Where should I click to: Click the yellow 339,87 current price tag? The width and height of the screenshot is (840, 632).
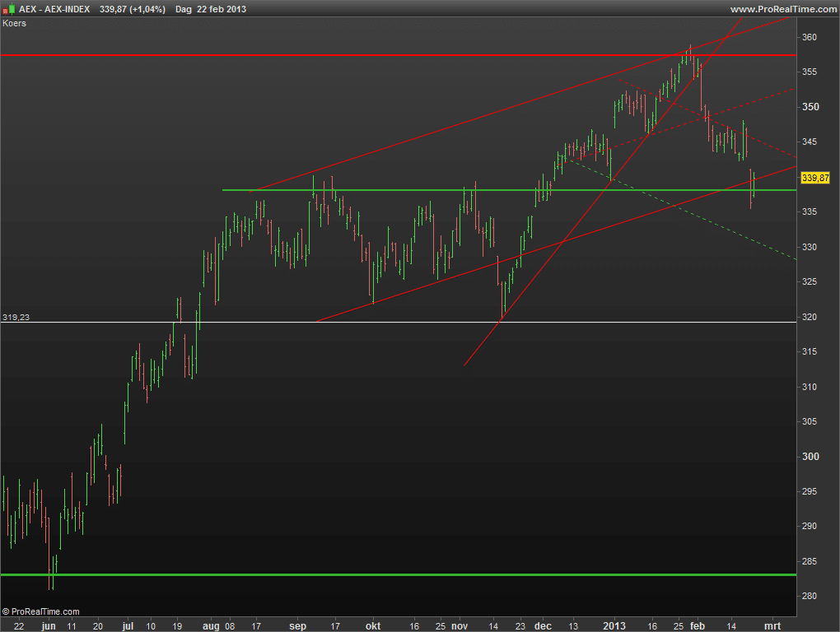coord(814,178)
